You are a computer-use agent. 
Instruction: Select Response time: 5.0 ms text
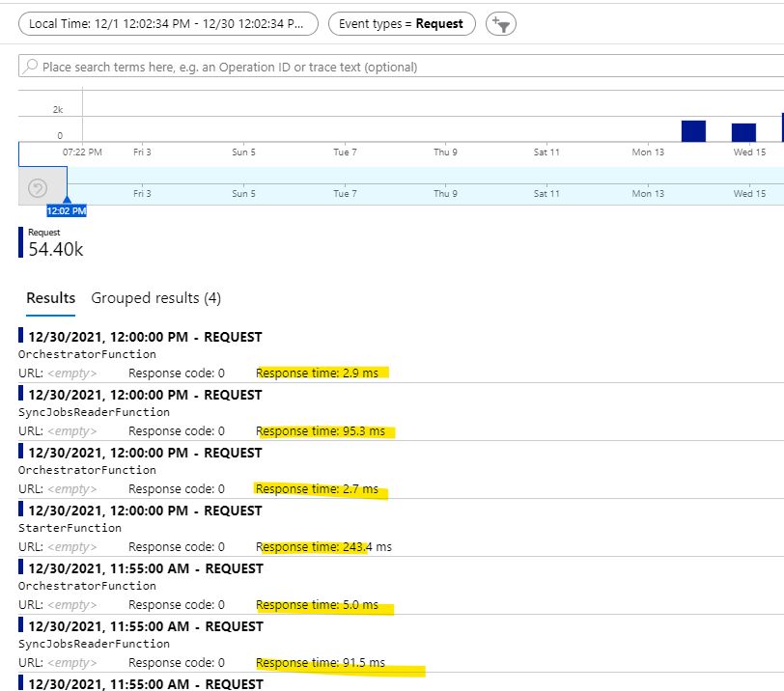click(x=317, y=605)
